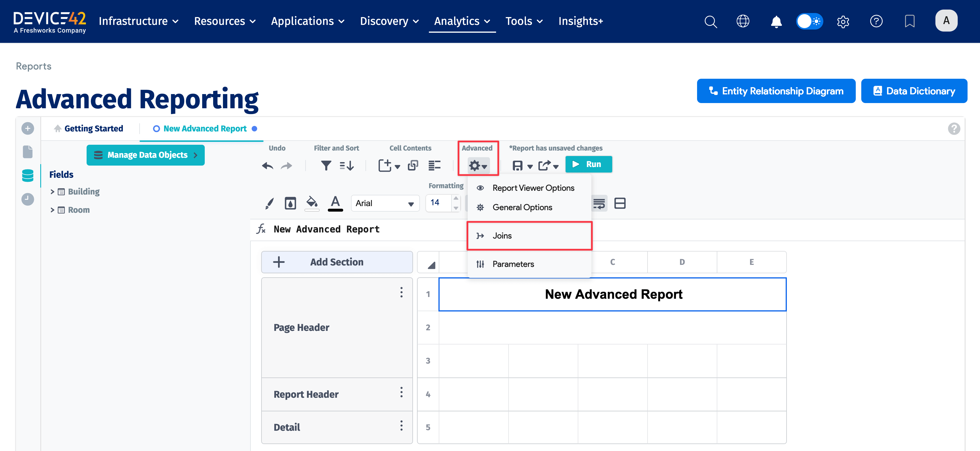Open Page Header section options menu
The image size is (980, 451).
pyautogui.click(x=401, y=292)
